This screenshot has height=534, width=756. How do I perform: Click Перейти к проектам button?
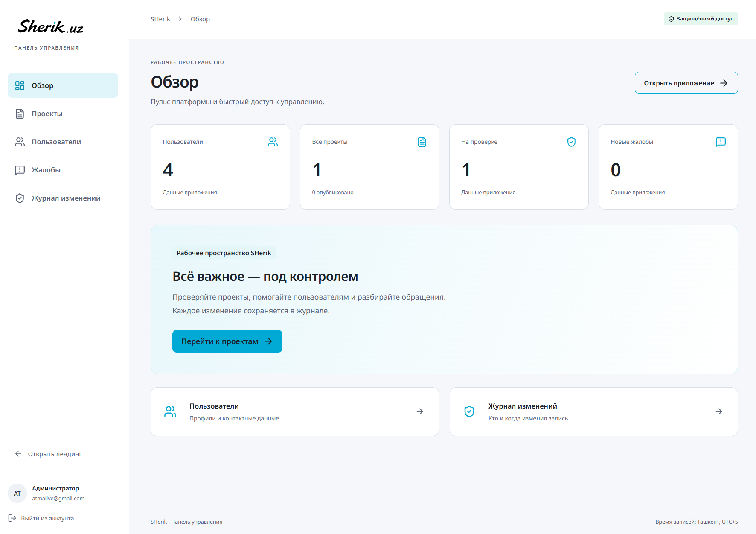click(x=227, y=341)
